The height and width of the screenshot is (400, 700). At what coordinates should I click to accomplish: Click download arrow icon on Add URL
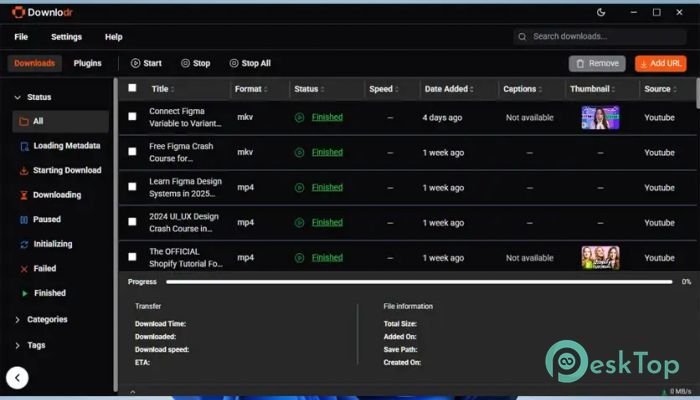point(643,64)
